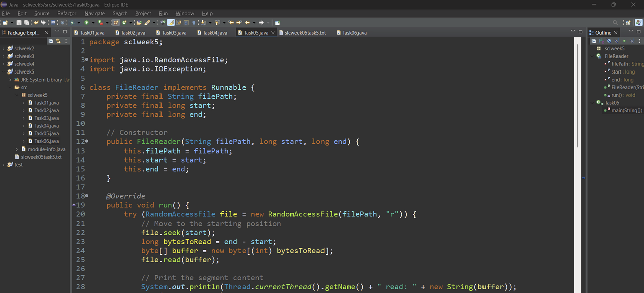Select run() : void in Outline
This screenshot has width=644, height=293.
[x=623, y=95]
